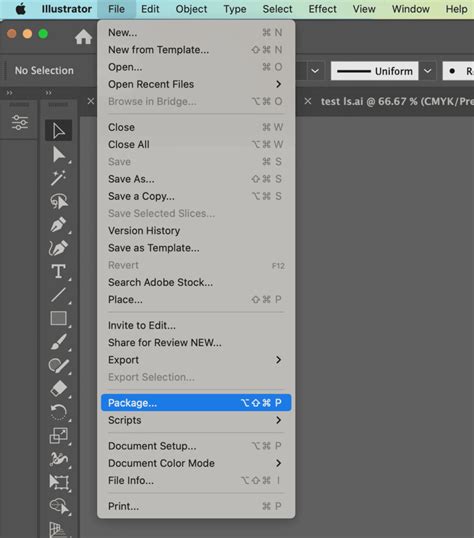This screenshot has width=474, height=538.
Task: Select the Perspective Grid tool
Action: pyautogui.click(x=58, y=529)
